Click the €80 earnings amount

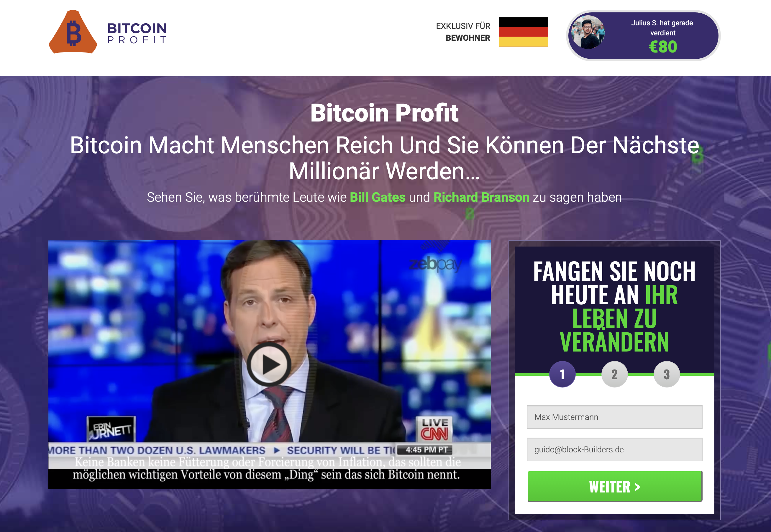point(663,47)
